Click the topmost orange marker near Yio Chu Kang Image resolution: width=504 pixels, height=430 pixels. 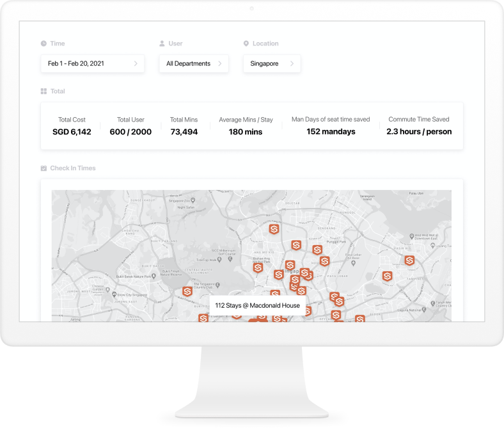coord(274,229)
